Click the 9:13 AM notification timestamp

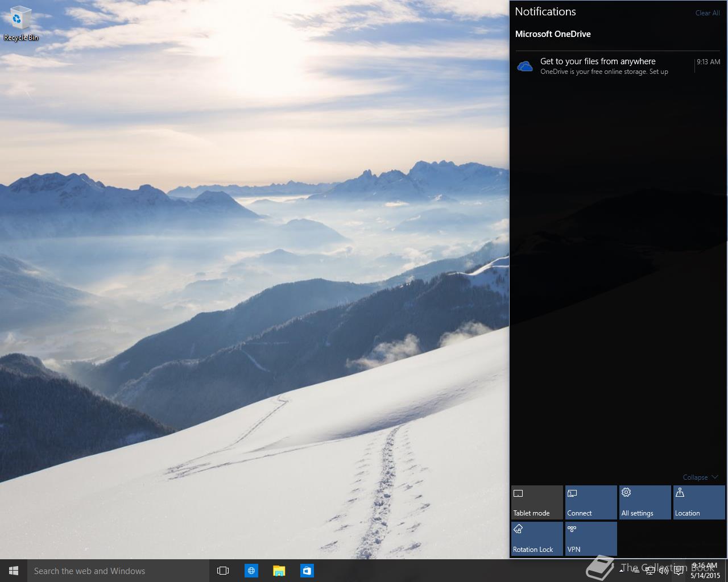click(709, 62)
